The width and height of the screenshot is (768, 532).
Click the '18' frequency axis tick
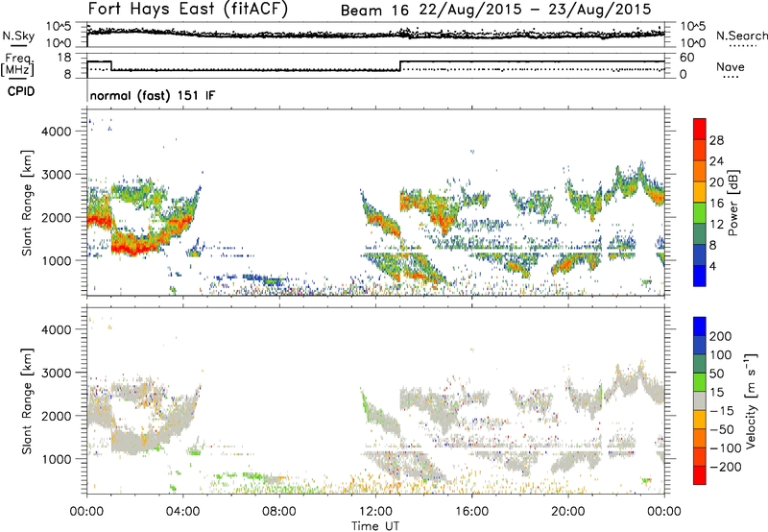[x=64, y=58]
